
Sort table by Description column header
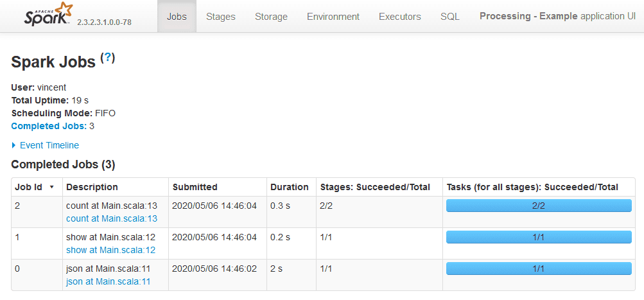click(92, 187)
